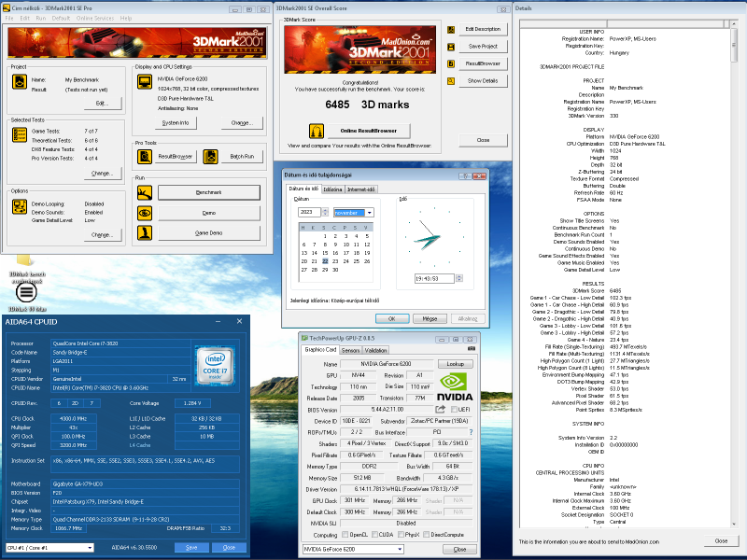The width and height of the screenshot is (747, 560).
Task: Toggle the CUDA checkbox
Action: [374, 534]
